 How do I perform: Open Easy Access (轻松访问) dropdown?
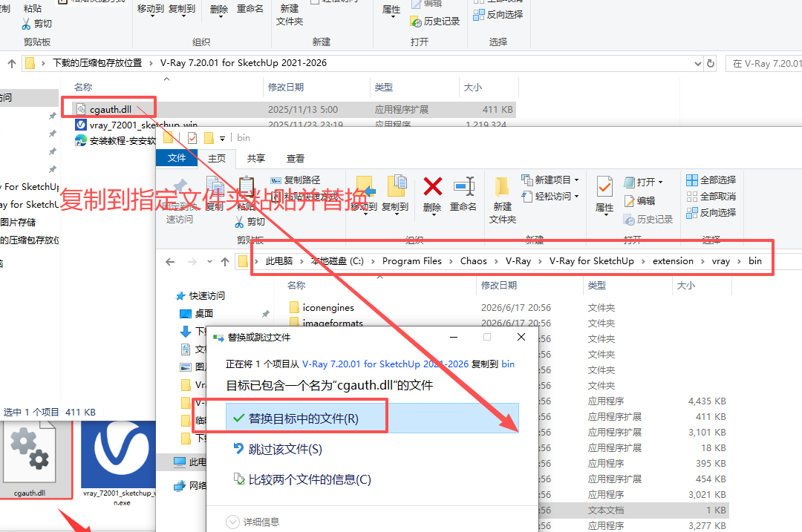tap(550, 196)
